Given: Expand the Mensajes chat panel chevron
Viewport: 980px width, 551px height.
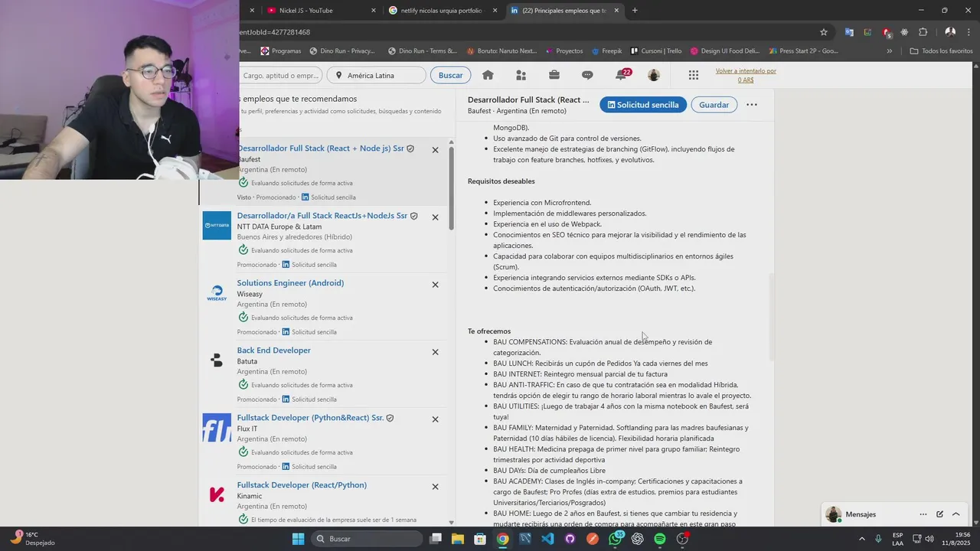Looking at the screenshot, I should click(955, 514).
